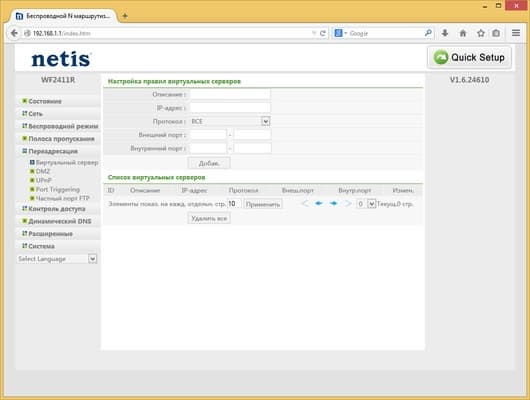
Task: Click the Добав. button
Action: pyautogui.click(x=209, y=163)
